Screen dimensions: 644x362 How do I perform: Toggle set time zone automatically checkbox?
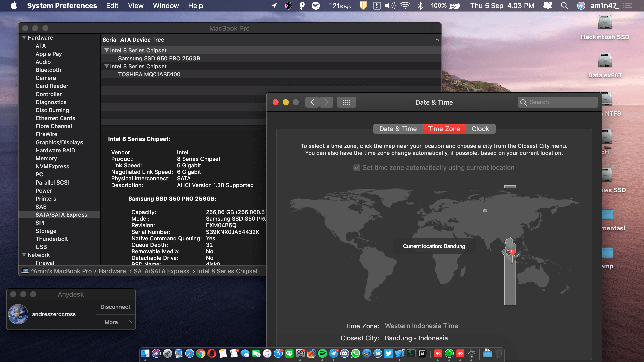point(357,168)
